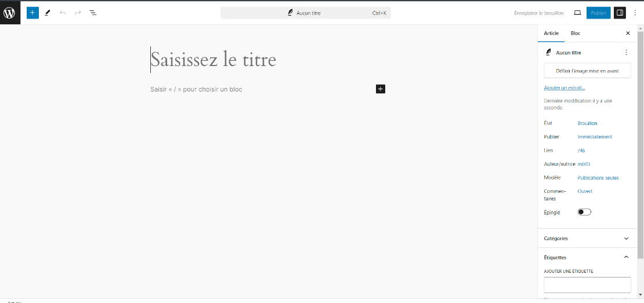Viewport: 644px width, 303px height.
Task: Click the Saisir « / » block placeholder
Action: click(x=196, y=89)
